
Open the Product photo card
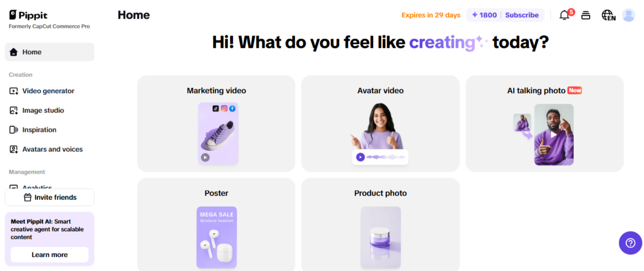pos(380,224)
